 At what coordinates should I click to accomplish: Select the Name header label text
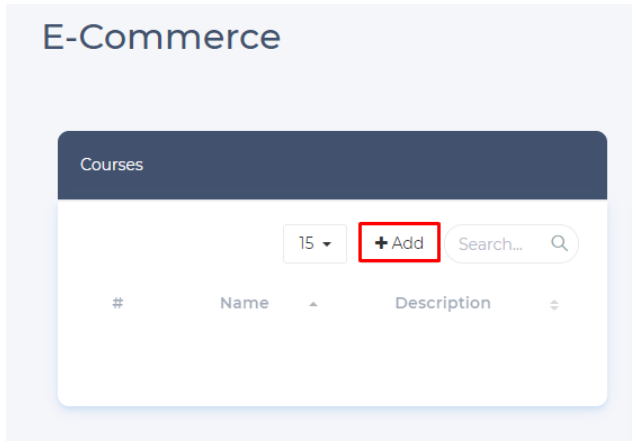pyautogui.click(x=244, y=303)
